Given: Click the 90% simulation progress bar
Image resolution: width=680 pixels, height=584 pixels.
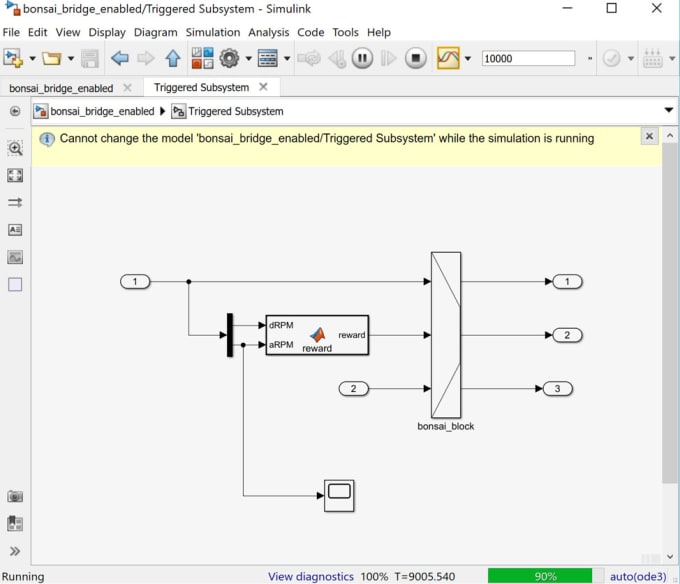Looking at the screenshot, I should [546, 576].
